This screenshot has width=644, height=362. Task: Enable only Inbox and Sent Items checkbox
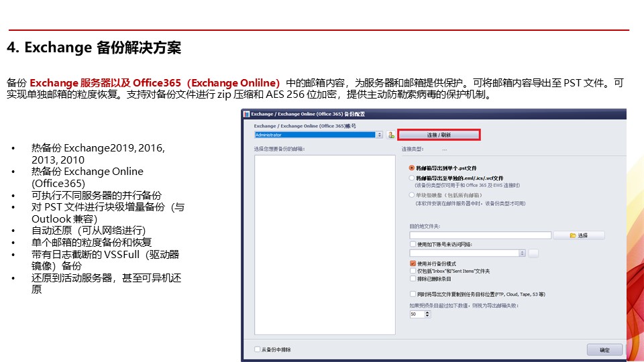click(x=413, y=271)
